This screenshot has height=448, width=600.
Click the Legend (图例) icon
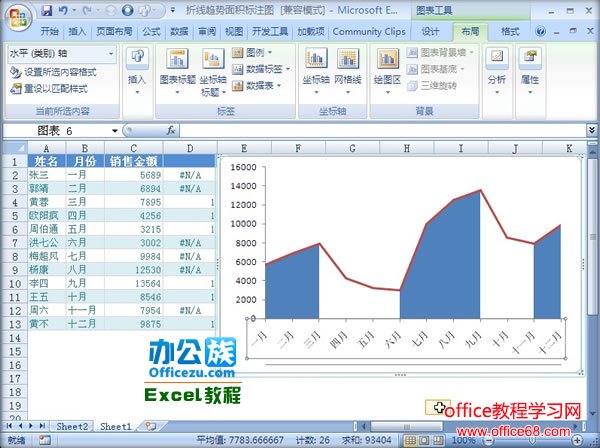[x=237, y=52]
